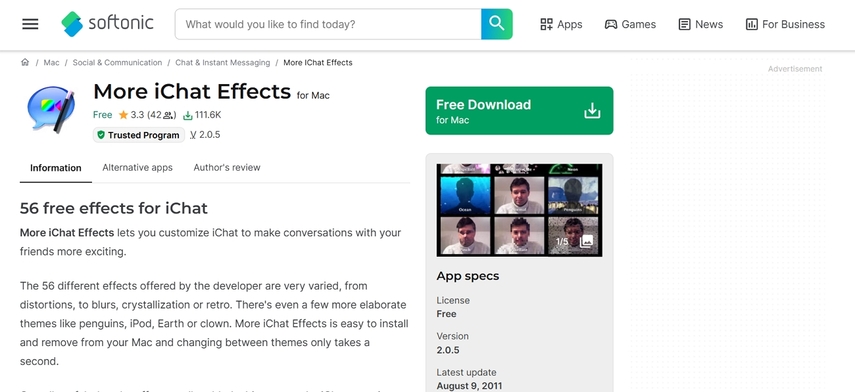
Task: Click the download arrow on green button
Action: 592,111
